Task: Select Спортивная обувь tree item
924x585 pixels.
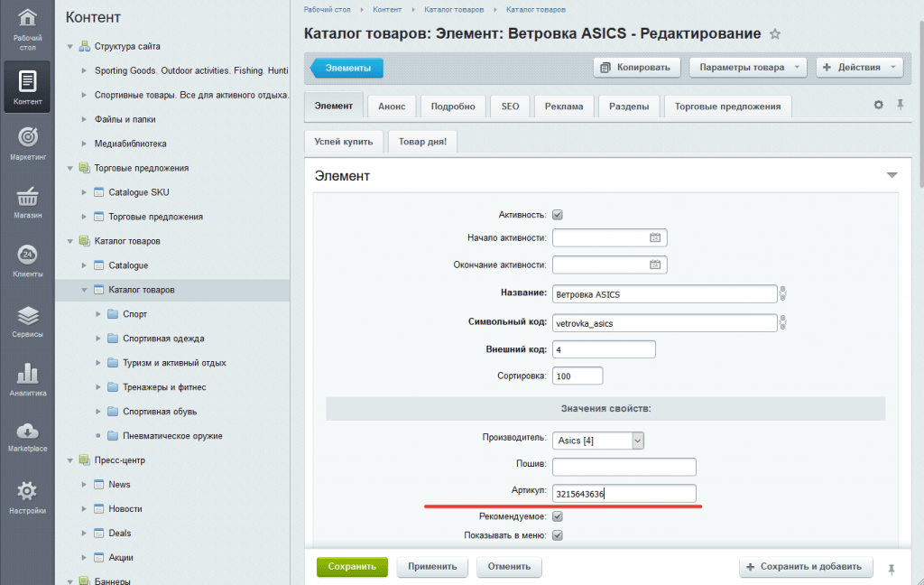Action: [x=160, y=412]
